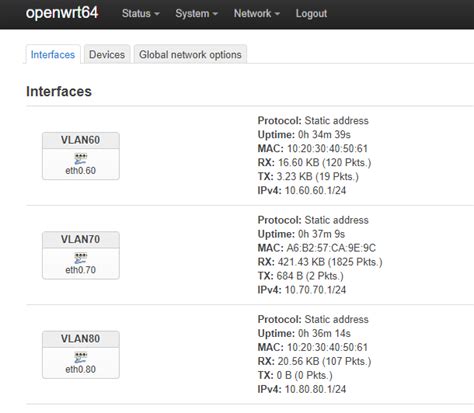
Task: Open the Status dropdown menu
Action: click(140, 14)
